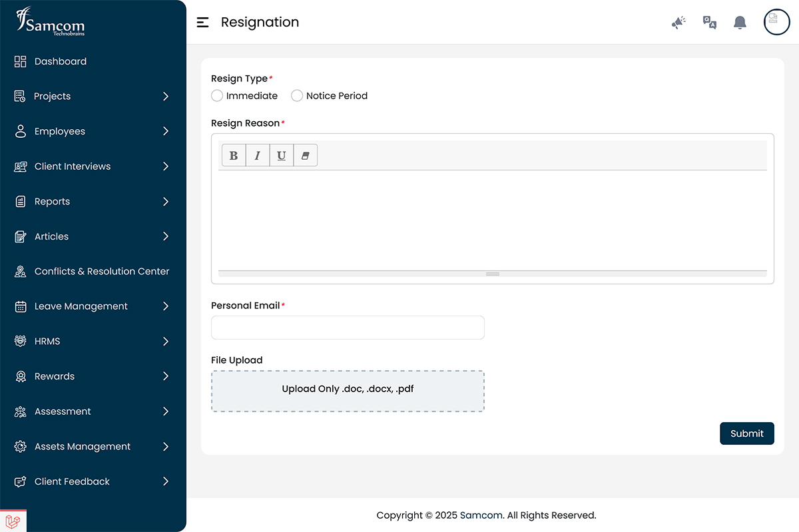Expand the Reports submenu chevron
Screen dimensions: 799x532
[x=166, y=201]
